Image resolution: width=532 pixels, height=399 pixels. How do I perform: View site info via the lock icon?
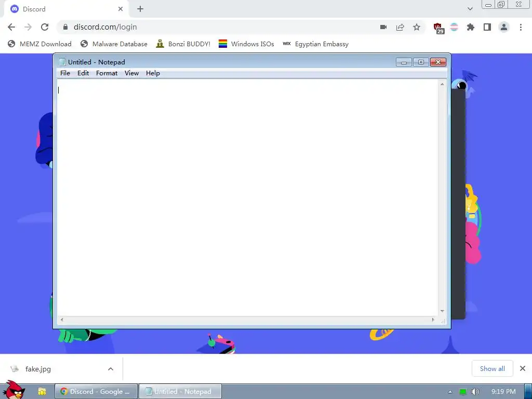pyautogui.click(x=65, y=27)
